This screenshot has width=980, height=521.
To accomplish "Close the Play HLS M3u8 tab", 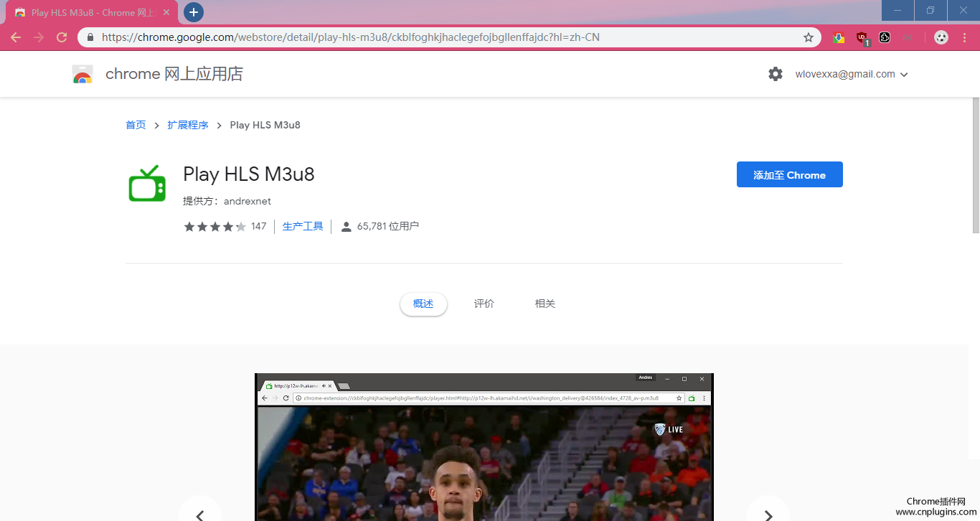I will 166,12.
